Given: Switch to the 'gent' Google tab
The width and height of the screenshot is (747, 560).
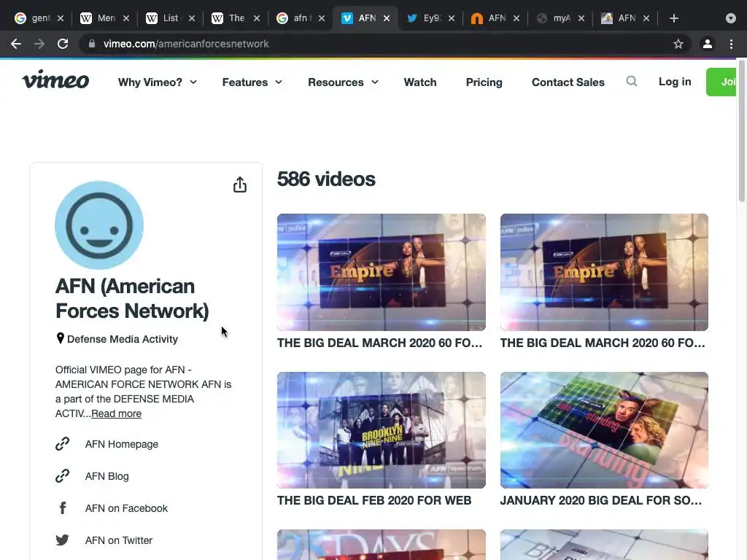Looking at the screenshot, I should (x=39, y=18).
